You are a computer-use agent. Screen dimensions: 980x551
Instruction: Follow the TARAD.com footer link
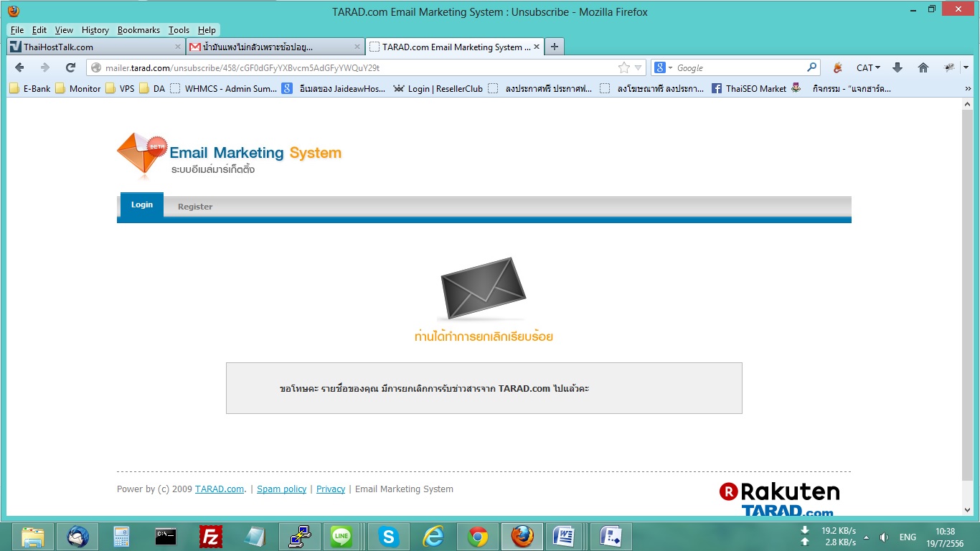pos(220,489)
